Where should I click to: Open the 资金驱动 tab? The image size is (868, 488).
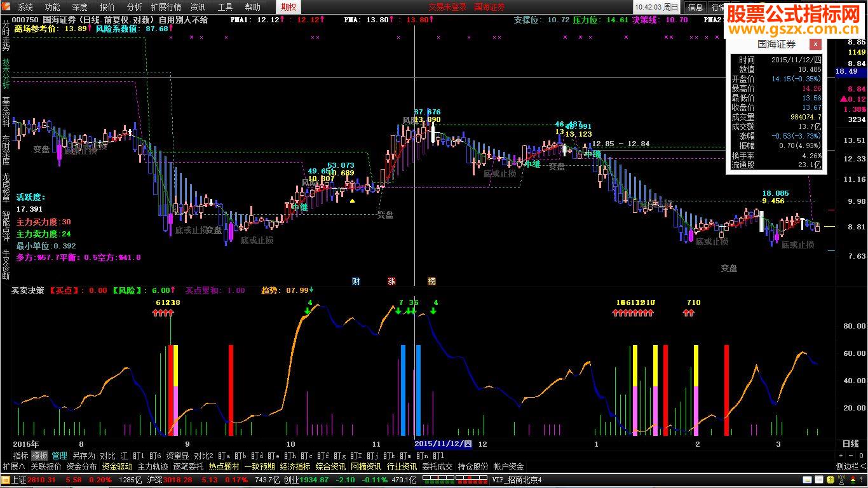(118, 466)
